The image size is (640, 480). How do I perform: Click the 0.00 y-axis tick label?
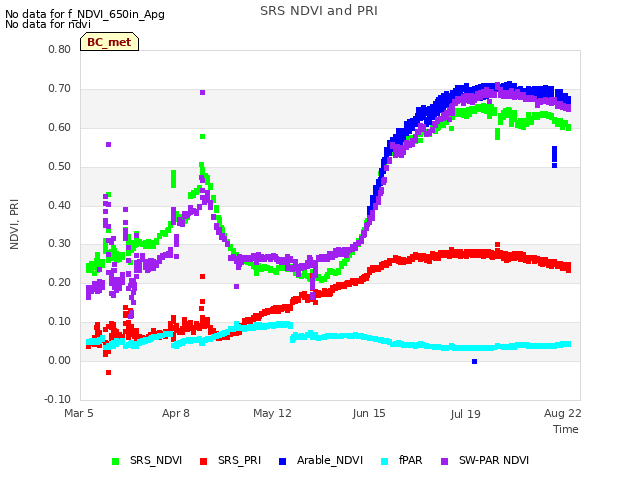[60, 360]
